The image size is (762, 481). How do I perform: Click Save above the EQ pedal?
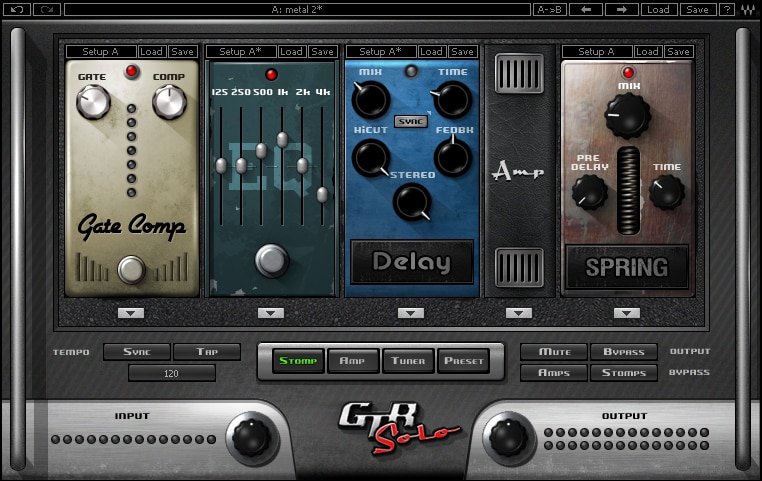click(x=322, y=52)
